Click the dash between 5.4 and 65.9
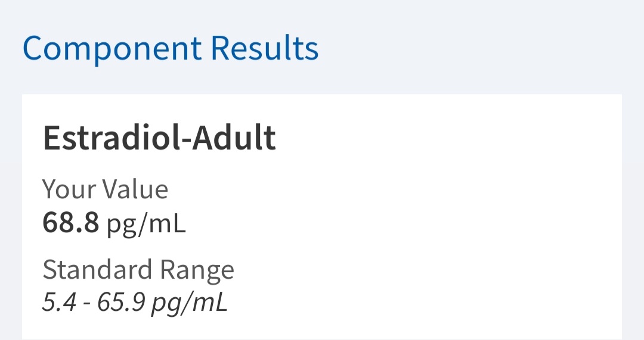This screenshot has height=340, width=644. [86, 304]
